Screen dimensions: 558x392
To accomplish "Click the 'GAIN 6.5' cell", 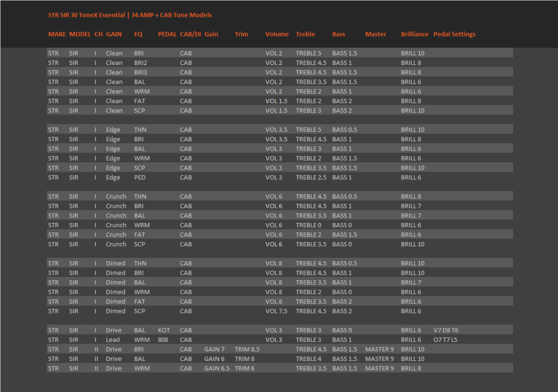I will pyautogui.click(x=217, y=369).
